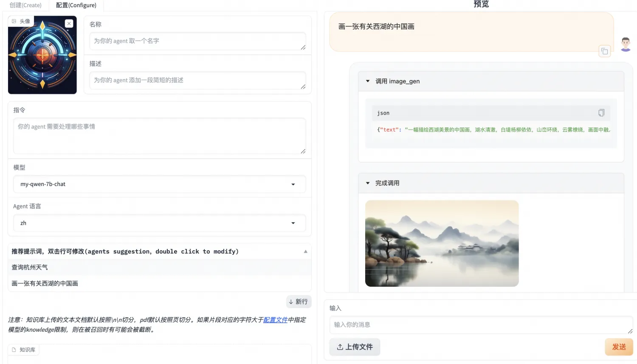Collapse the 完成调用 section
This screenshot has height=364, width=637.
tap(367, 183)
